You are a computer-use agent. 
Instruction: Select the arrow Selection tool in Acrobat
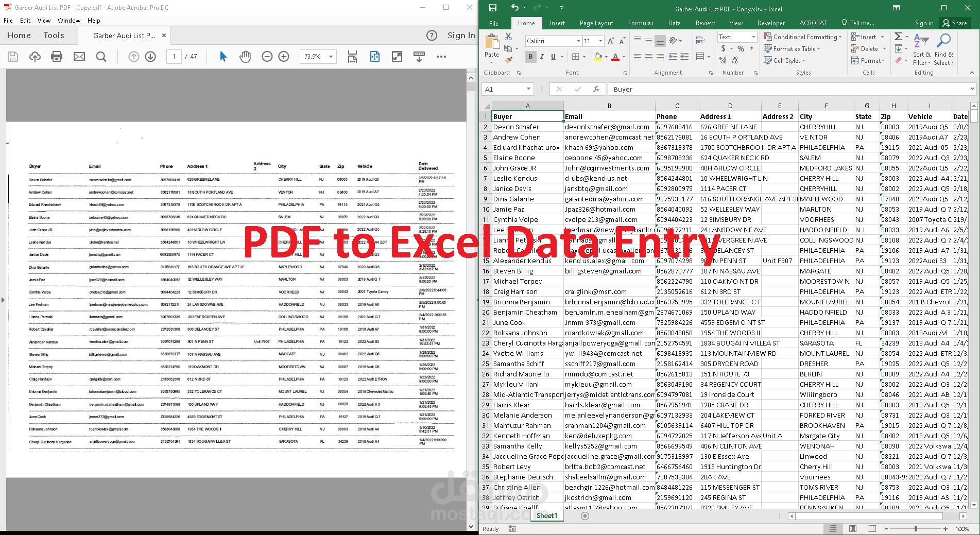(223, 57)
